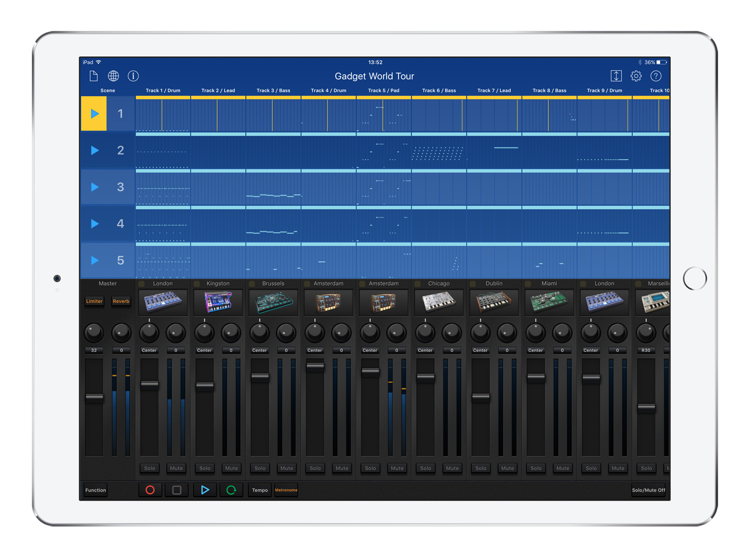Viewport: 747px width, 560px height.
Task: Enable the Limiter on the Master channel
Action: click(94, 301)
